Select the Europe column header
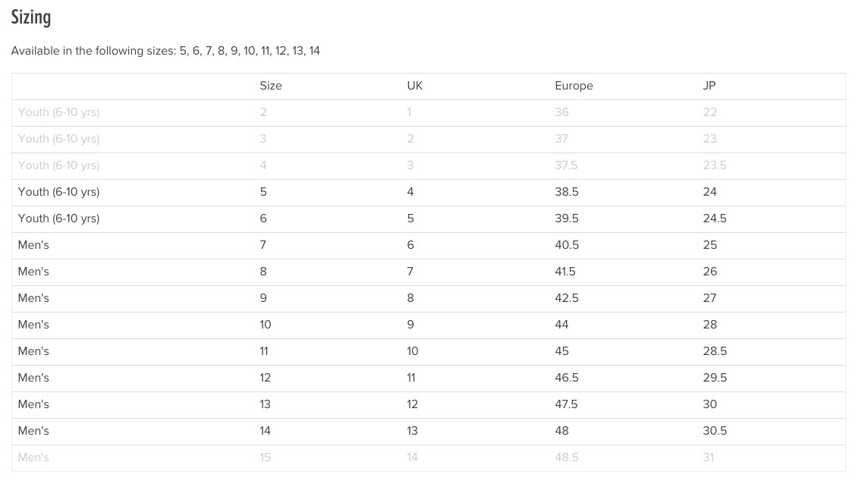The image size is (868, 484). (x=574, y=86)
